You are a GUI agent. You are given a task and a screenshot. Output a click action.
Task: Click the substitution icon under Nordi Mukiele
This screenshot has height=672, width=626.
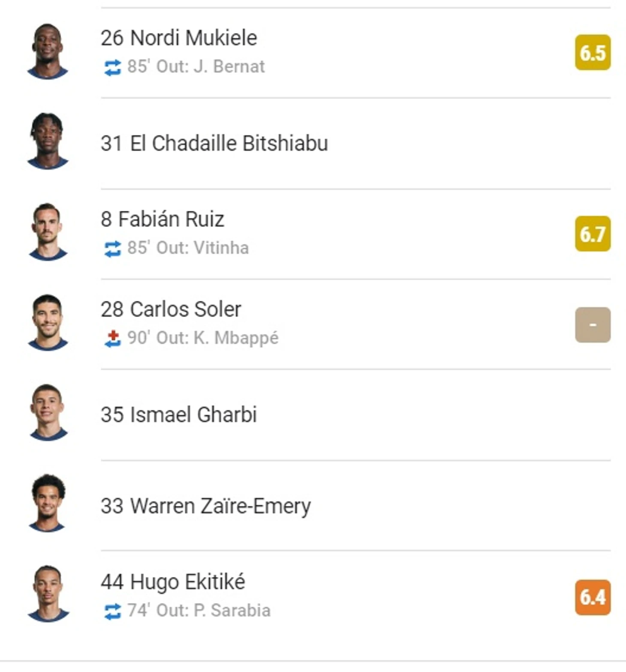point(112,67)
